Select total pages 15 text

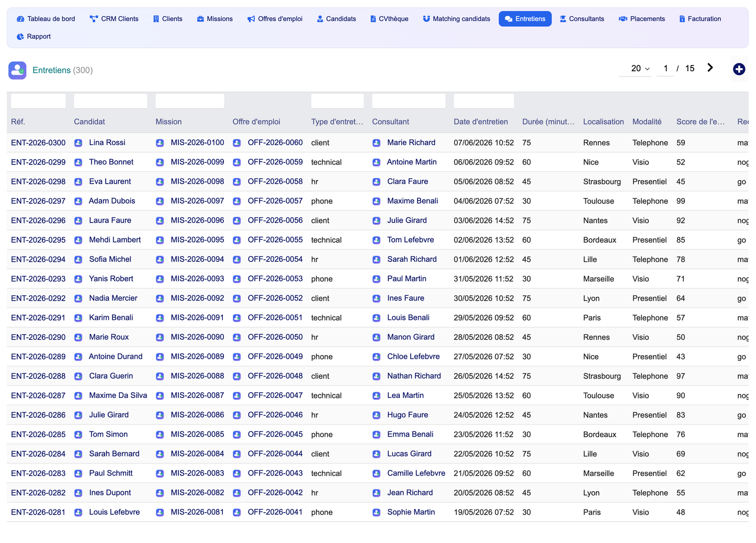690,69
